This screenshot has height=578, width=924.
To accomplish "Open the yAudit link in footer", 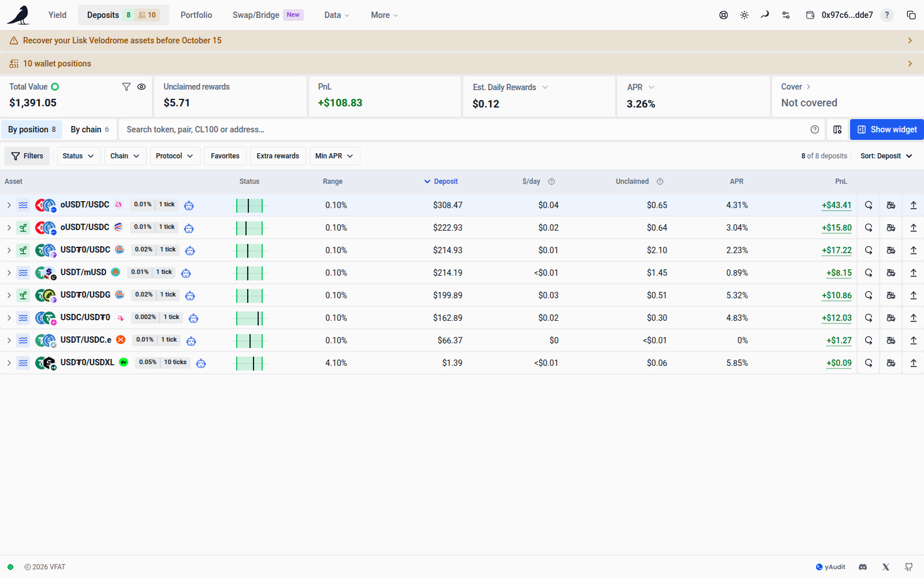I will point(830,567).
